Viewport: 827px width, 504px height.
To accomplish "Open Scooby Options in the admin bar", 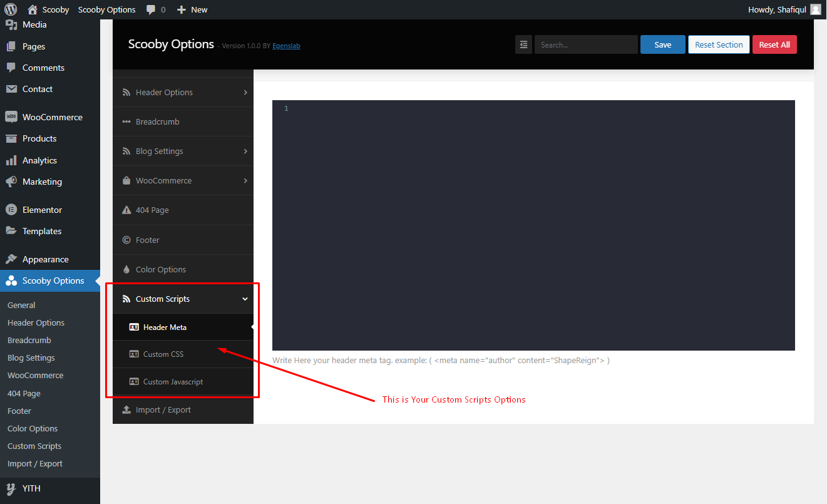I will [107, 9].
